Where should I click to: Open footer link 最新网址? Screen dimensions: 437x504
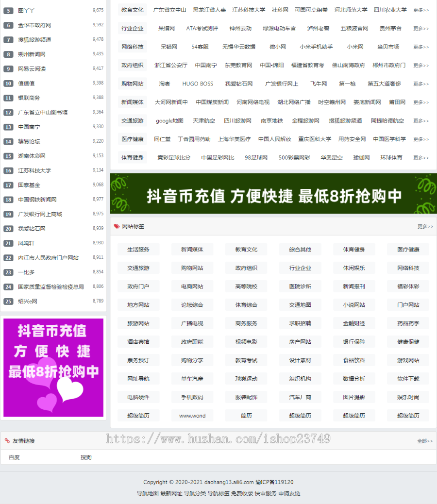171,493
